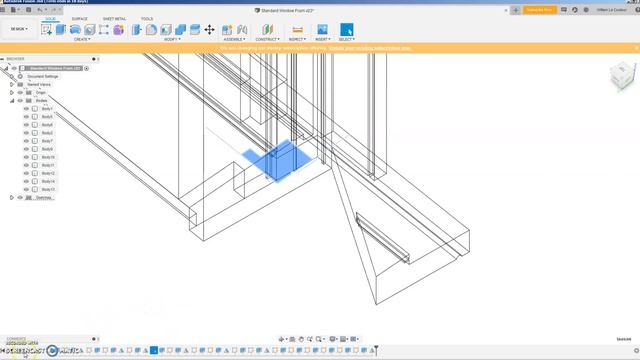Screen dimensions: 640x360
Task: Collapse the Bodies folder node
Action: [x=12, y=101]
